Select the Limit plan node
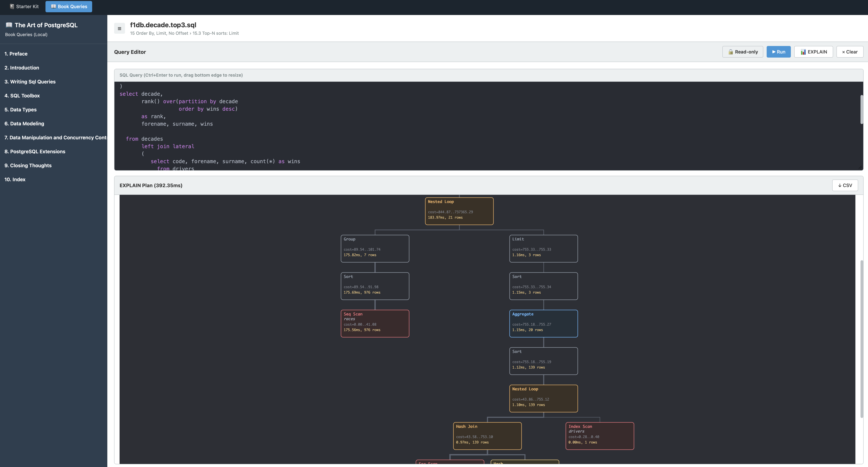Image resolution: width=868 pixels, height=467 pixels. coord(544,249)
